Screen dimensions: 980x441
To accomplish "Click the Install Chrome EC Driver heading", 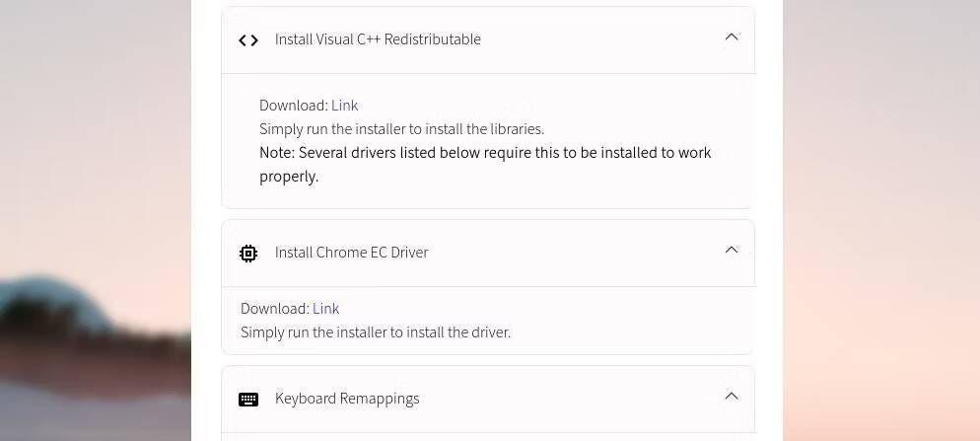I will tap(351, 253).
